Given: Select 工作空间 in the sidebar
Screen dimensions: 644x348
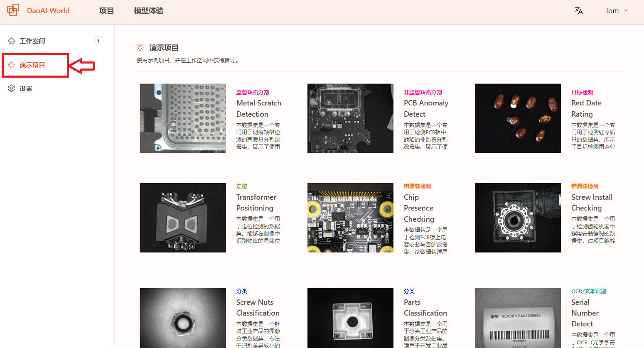Looking at the screenshot, I should pos(32,41).
